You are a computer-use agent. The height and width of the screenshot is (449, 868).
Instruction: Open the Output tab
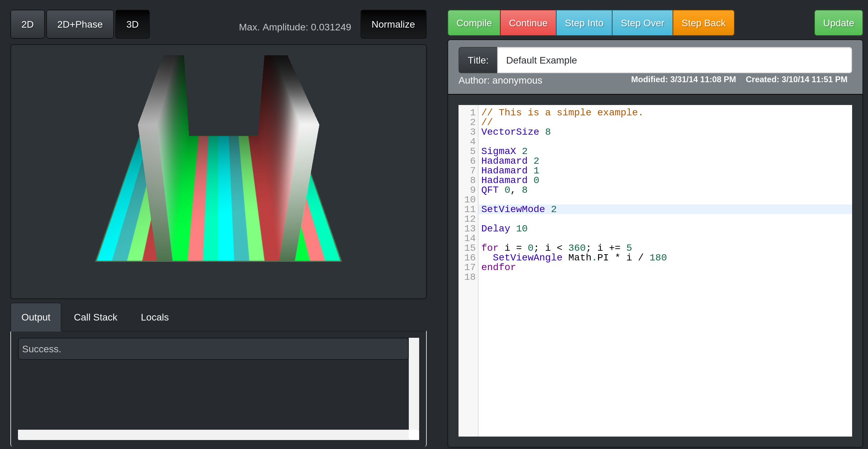click(x=36, y=317)
